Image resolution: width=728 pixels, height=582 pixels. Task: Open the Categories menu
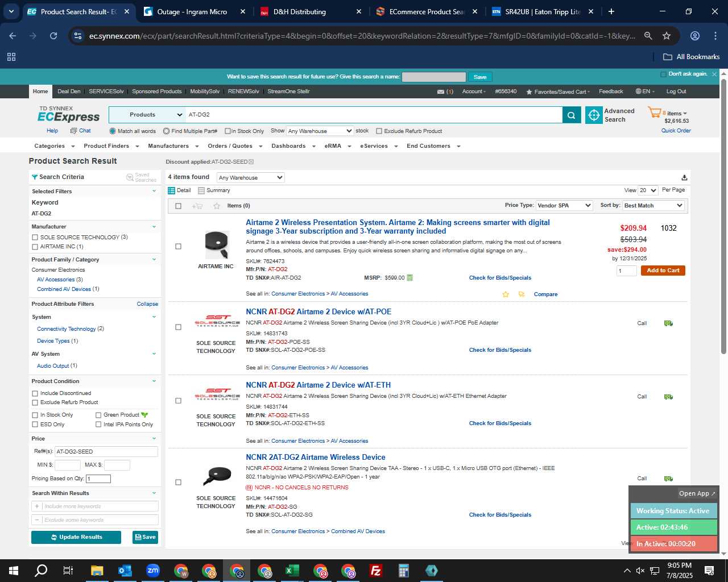tap(53, 146)
